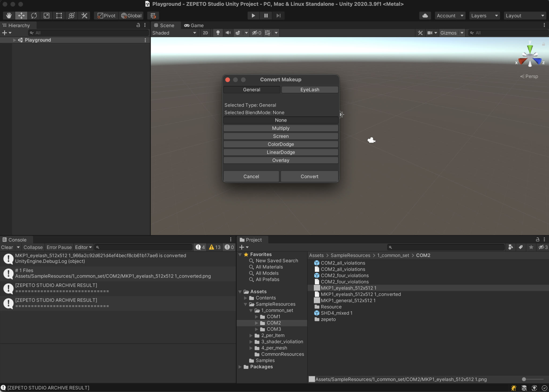This screenshot has width=549, height=392.
Task: Click the Hierarchy search field
Action: click(x=88, y=33)
